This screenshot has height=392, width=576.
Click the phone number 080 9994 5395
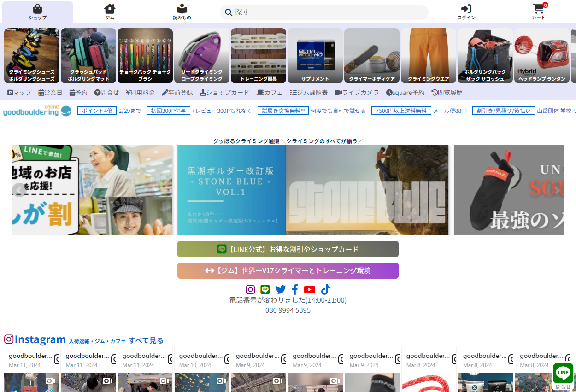click(x=288, y=310)
